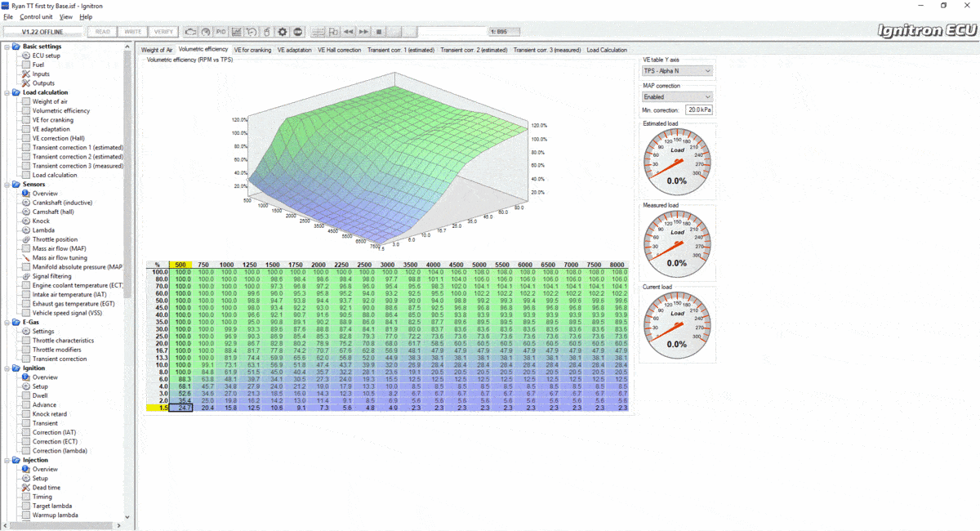Viewport: 980px width, 531px height.
Task: Open MAP correction Enabled dropdown
Action: point(677,97)
